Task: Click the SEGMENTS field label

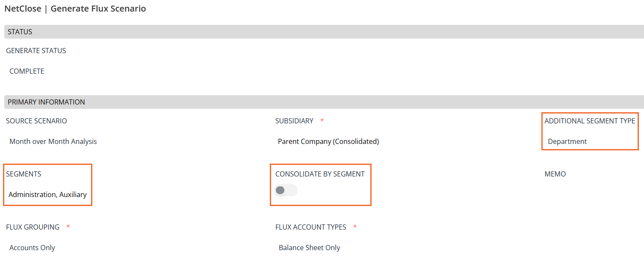Action: 24,174
